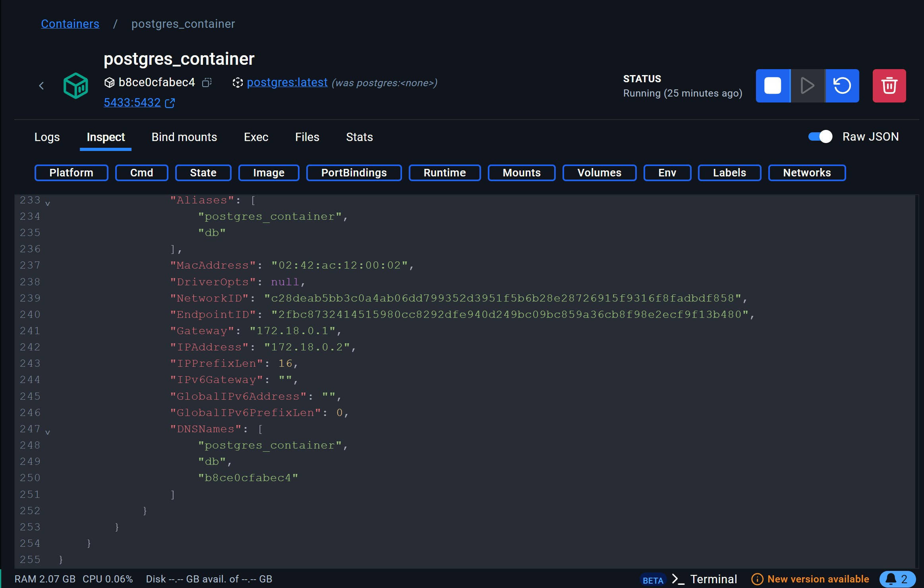Click the image icon beside postgres:latest

(x=237, y=83)
